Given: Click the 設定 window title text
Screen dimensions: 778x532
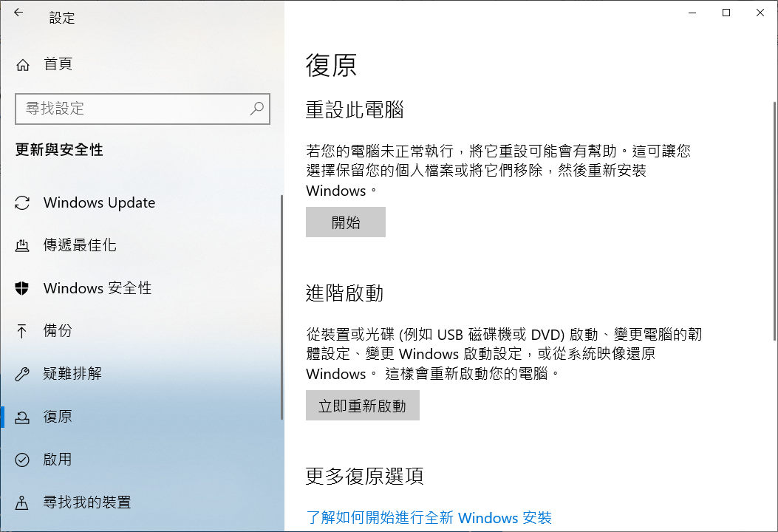Looking at the screenshot, I should pos(62,18).
